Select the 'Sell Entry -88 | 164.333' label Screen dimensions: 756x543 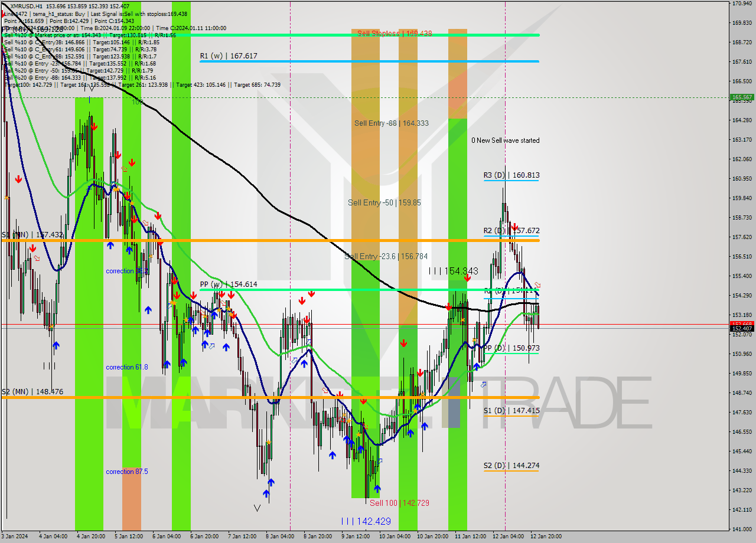[x=391, y=123]
